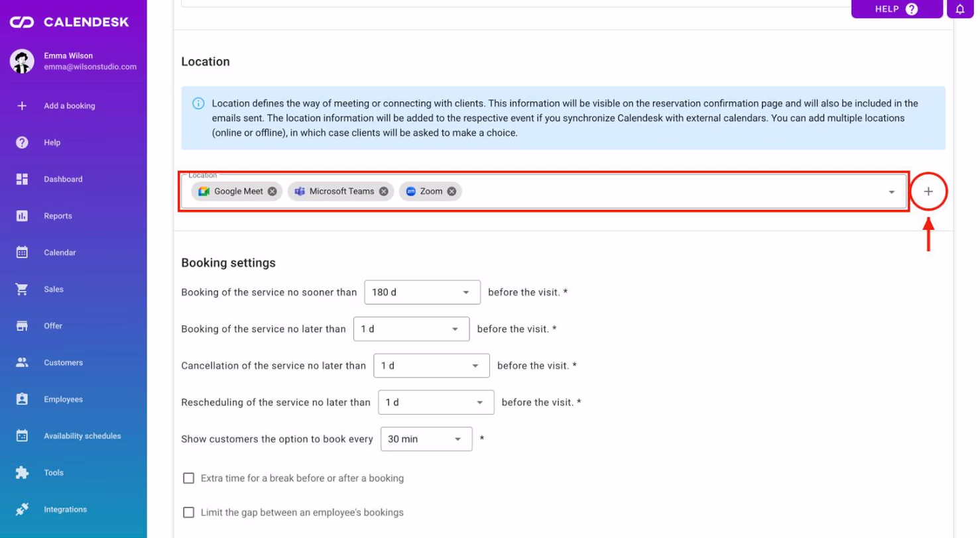Click the emma@wilsonstudio.com email text

90,67
